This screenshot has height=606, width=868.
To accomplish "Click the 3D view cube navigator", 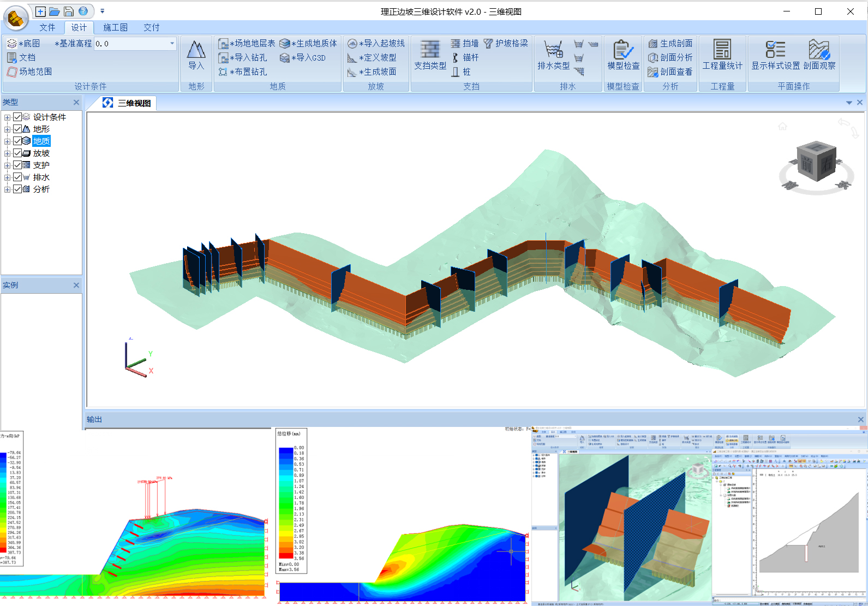I will tap(816, 162).
